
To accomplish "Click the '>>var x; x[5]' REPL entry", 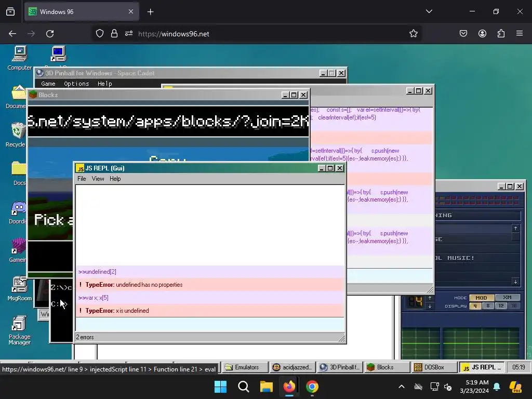I will [x=210, y=298].
